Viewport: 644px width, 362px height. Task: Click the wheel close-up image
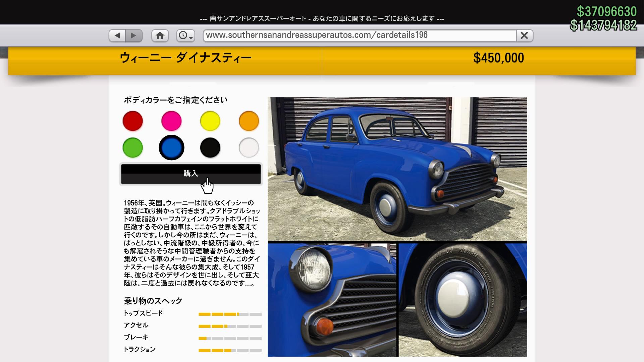tap(463, 300)
